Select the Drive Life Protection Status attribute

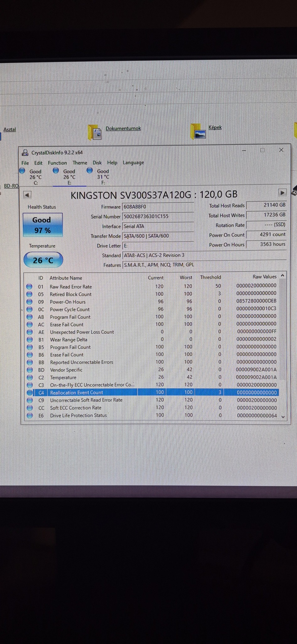coord(78,415)
